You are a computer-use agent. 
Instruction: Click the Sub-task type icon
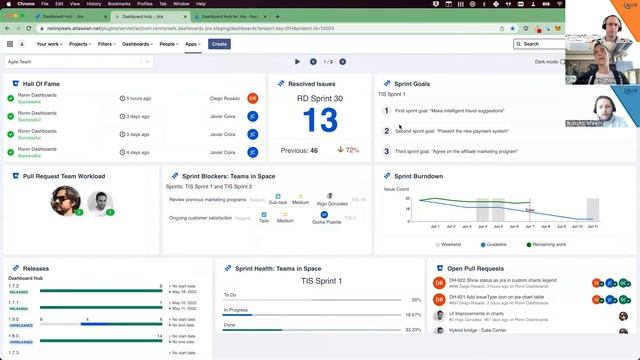(278, 197)
